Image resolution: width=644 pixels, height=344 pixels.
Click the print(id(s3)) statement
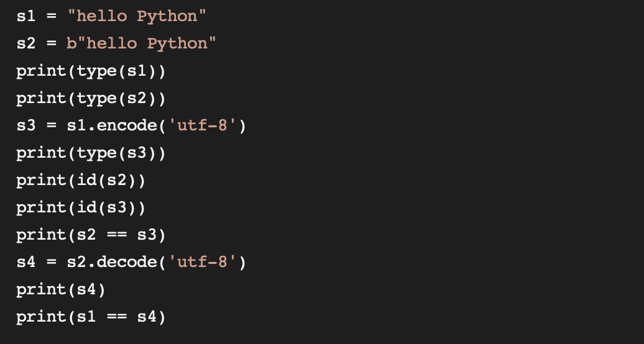pyautogui.click(x=81, y=208)
